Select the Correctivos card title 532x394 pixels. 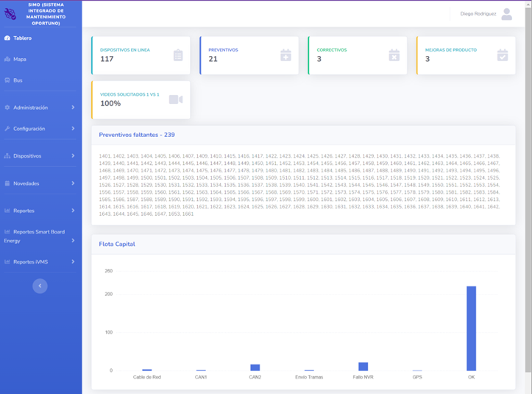click(332, 50)
